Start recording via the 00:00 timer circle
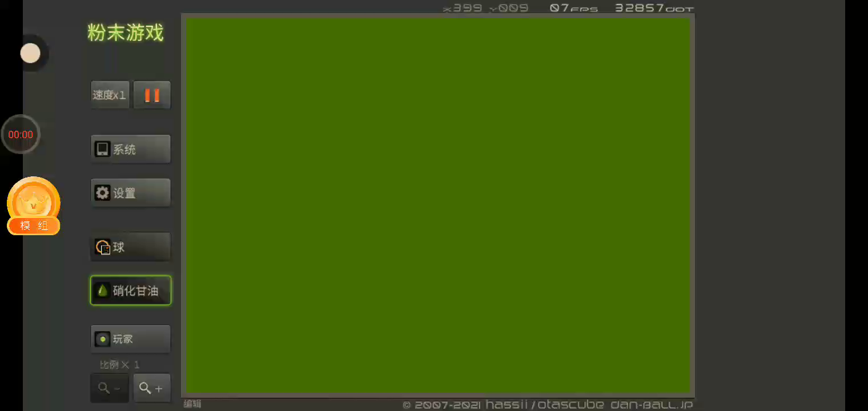This screenshot has width=868, height=411. [21, 135]
